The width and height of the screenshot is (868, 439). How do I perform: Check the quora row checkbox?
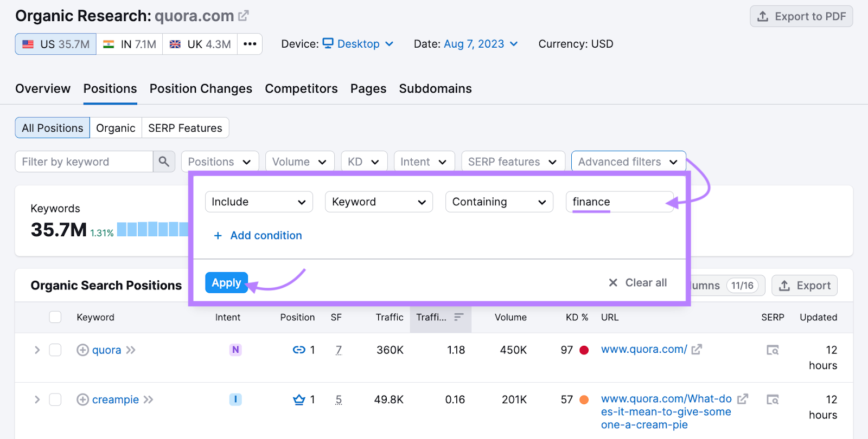tap(55, 350)
